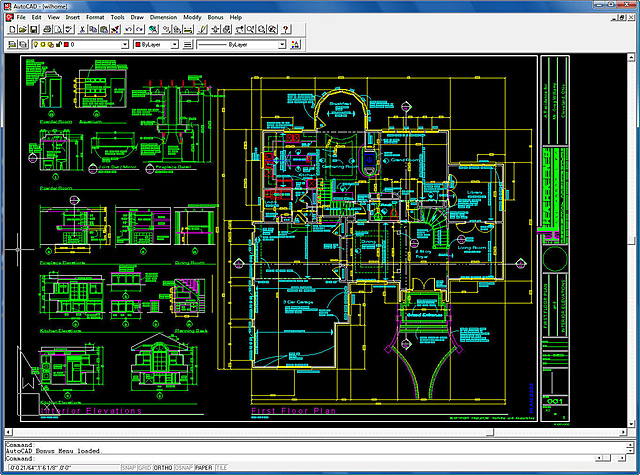
Task: Open the Draw menu
Action: 137,17
